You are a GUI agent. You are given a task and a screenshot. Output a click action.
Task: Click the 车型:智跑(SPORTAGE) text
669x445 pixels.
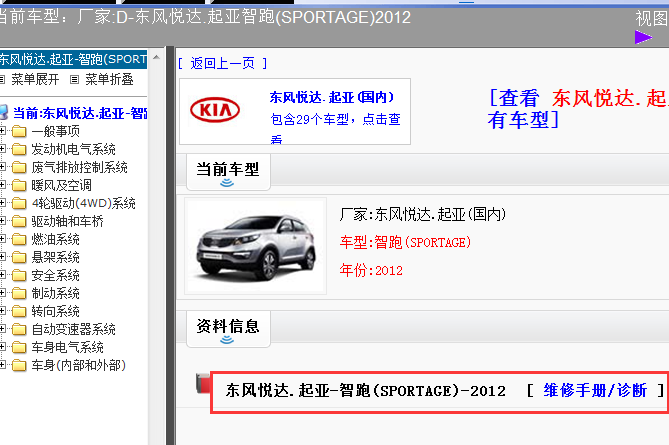click(x=405, y=242)
